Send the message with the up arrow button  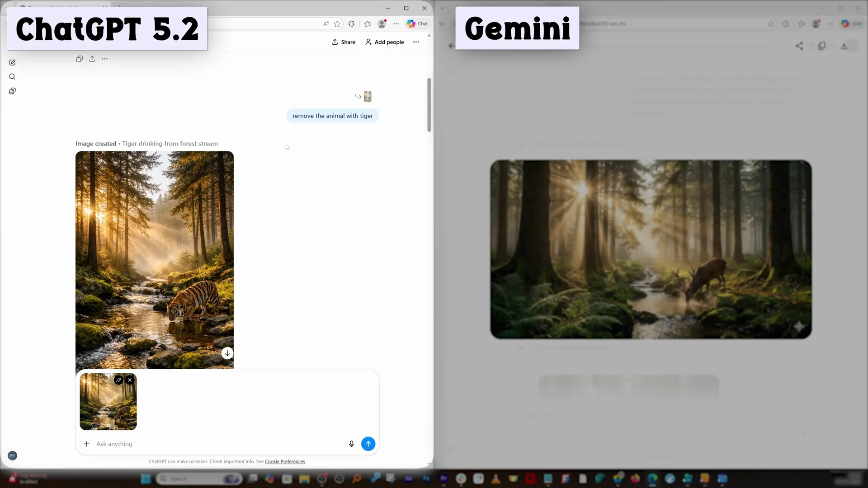pyautogui.click(x=368, y=444)
